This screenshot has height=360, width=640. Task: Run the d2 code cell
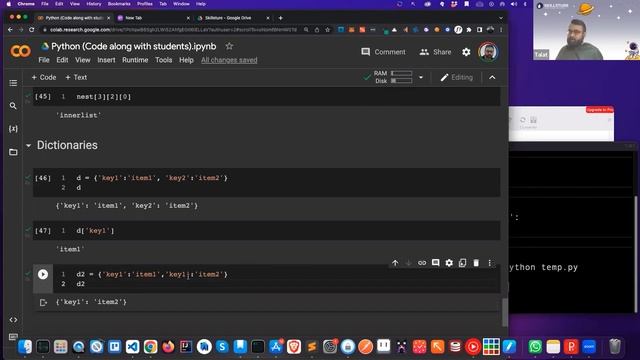pyautogui.click(x=43, y=274)
